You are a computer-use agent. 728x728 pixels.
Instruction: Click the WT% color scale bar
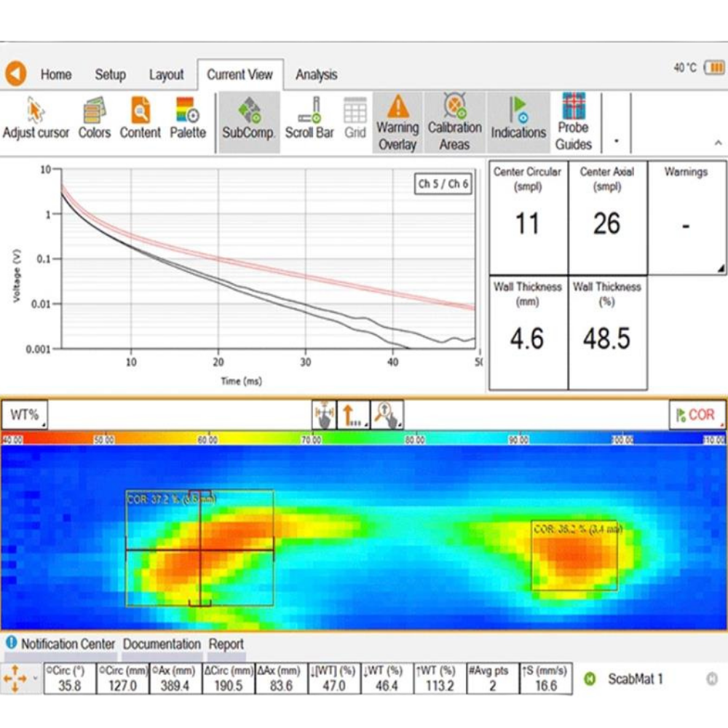tap(363, 439)
